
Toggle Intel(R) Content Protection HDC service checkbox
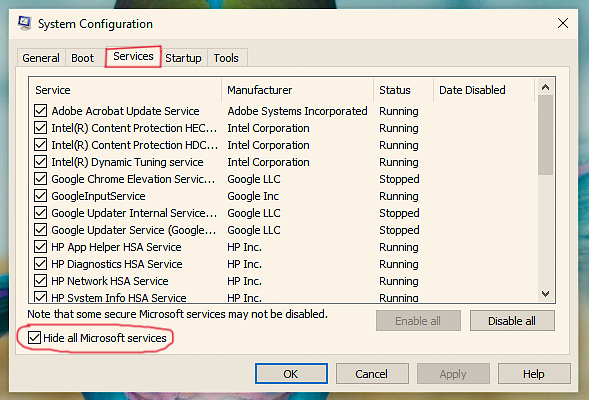[x=40, y=145]
